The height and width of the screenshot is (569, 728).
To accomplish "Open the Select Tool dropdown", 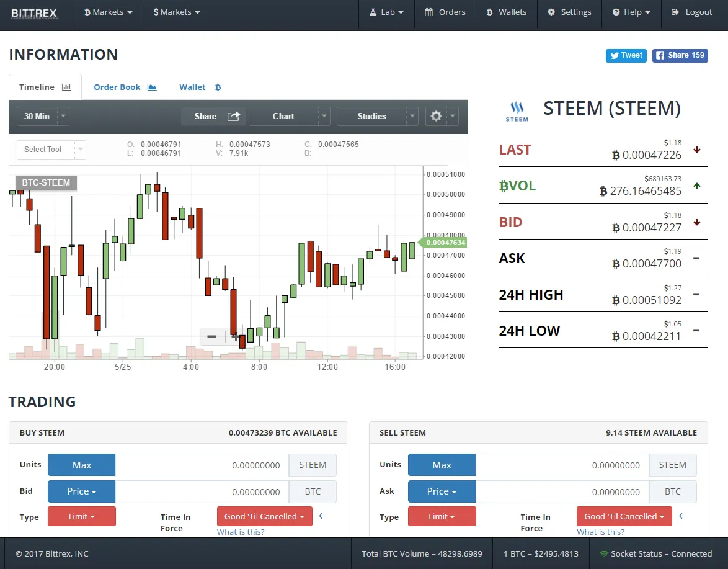I will tap(51, 150).
